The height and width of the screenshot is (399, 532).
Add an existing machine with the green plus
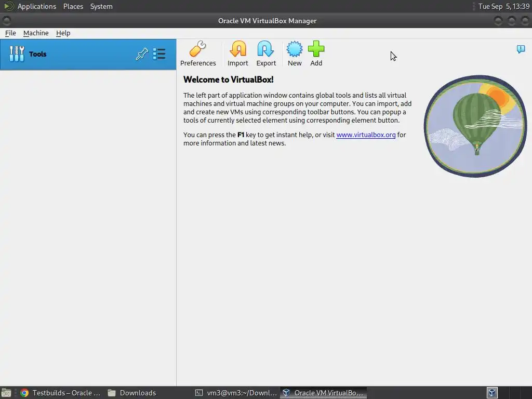(x=316, y=54)
